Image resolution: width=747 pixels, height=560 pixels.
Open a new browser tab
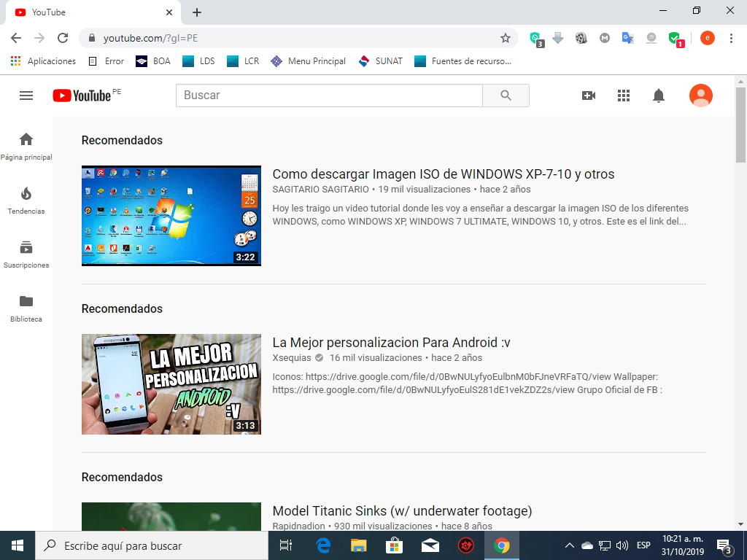pos(197,12)
